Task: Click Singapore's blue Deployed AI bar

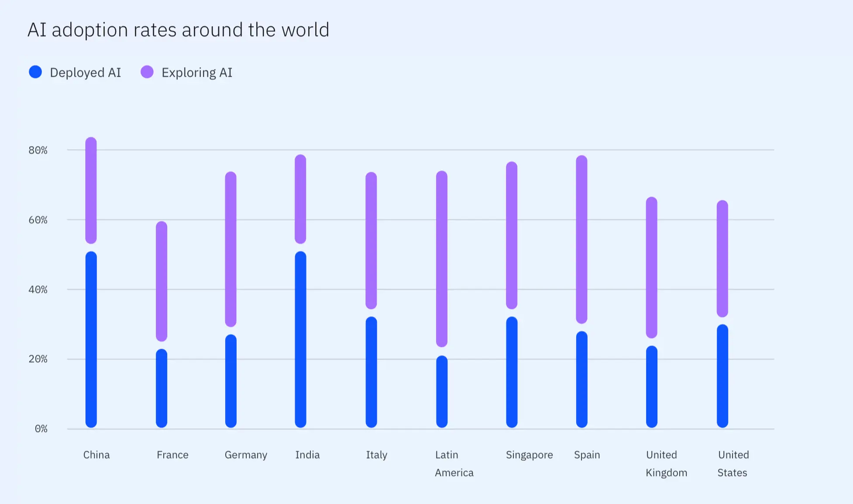Action: [512, 372]
